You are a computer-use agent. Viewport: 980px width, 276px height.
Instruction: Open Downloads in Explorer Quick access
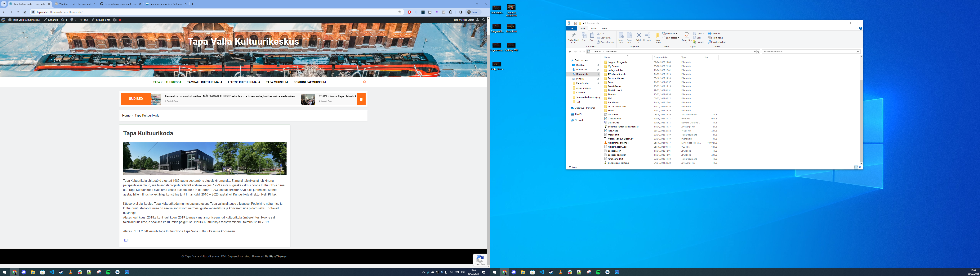pyautogui.click(x=582, y=69)
